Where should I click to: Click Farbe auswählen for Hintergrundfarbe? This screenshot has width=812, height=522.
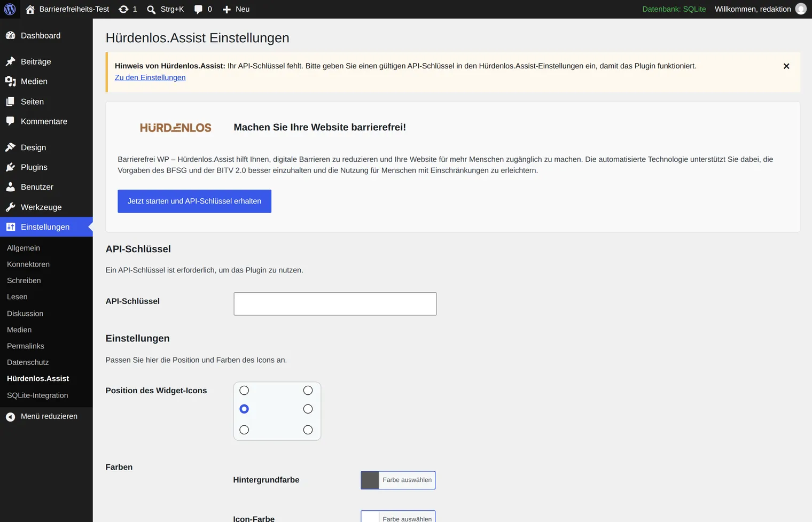(x=407, y=480)
